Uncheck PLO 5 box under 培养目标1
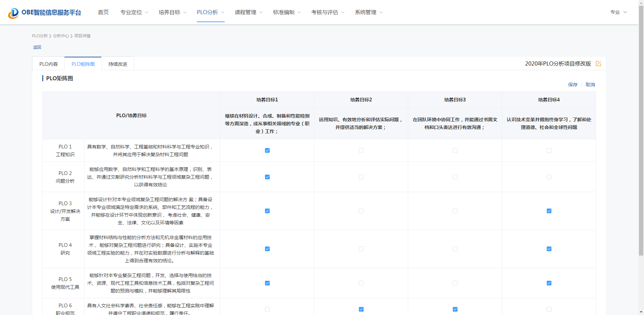The image size is (644, 315). tap(267, 283)
